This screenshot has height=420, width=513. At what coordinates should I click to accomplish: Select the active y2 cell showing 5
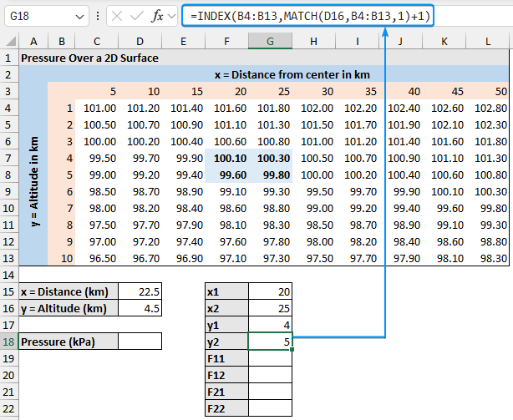click(x=270, y=342)
